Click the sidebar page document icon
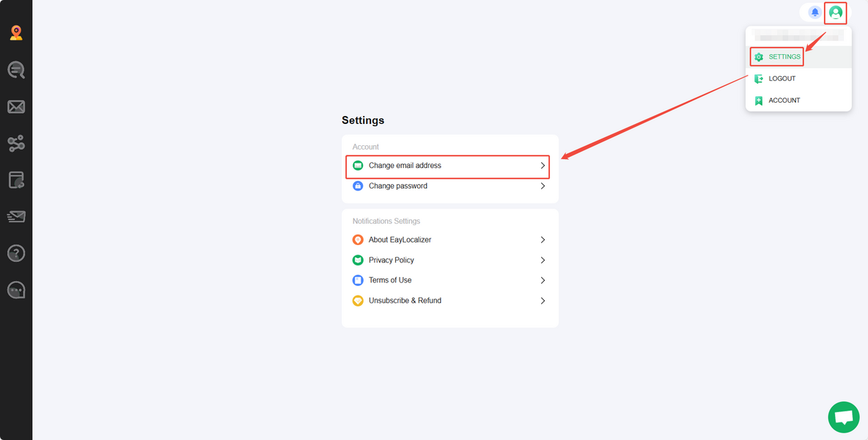The image size is (868, 440). pos(16,180)
